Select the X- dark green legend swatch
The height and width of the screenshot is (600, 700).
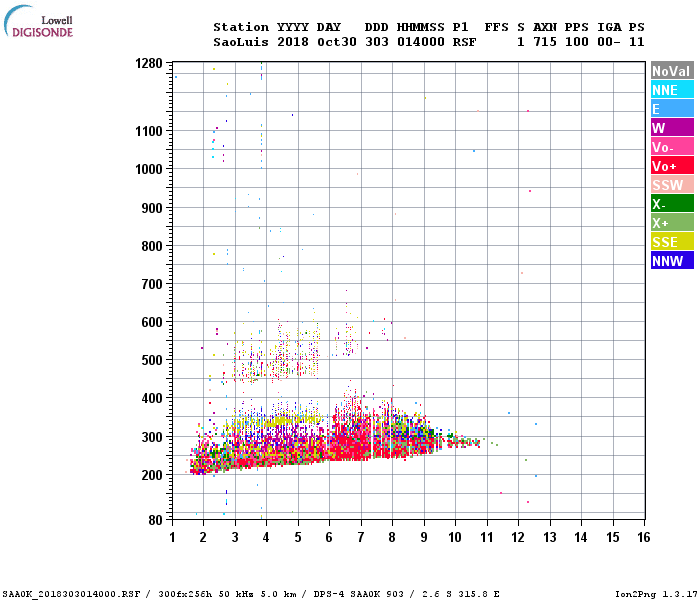(x=672, y=204)
